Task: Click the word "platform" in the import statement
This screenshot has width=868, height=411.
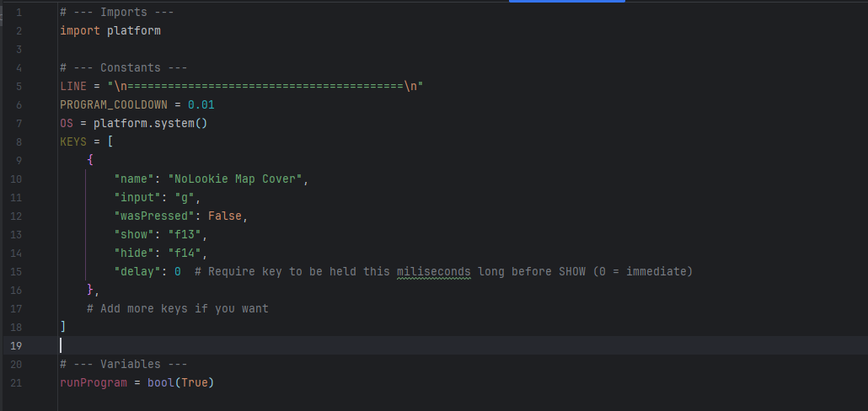Action: 133,31
